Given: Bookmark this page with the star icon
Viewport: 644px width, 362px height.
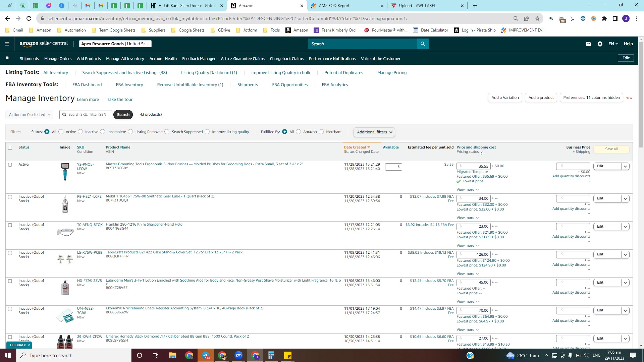Looking at the screenshot, I should point(537,18).
